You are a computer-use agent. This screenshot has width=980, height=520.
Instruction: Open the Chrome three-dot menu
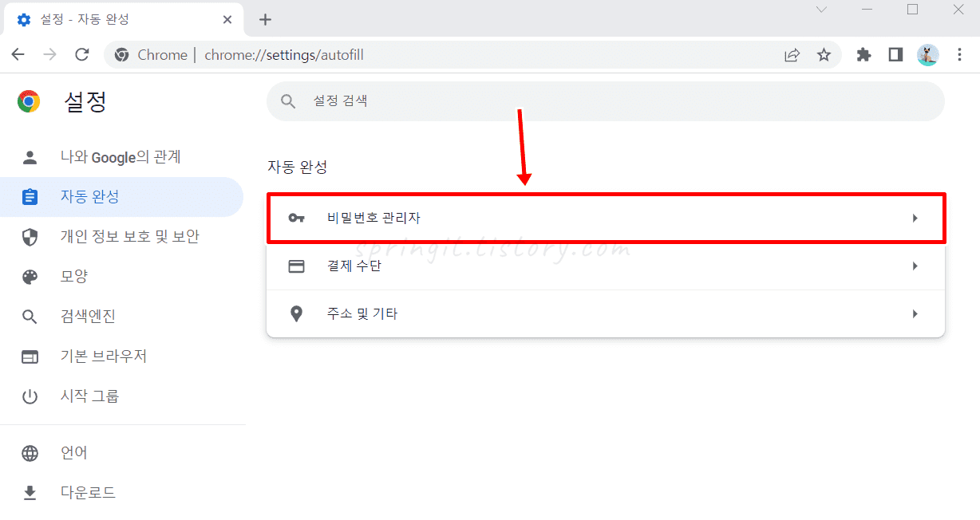(x=959, y=55)
